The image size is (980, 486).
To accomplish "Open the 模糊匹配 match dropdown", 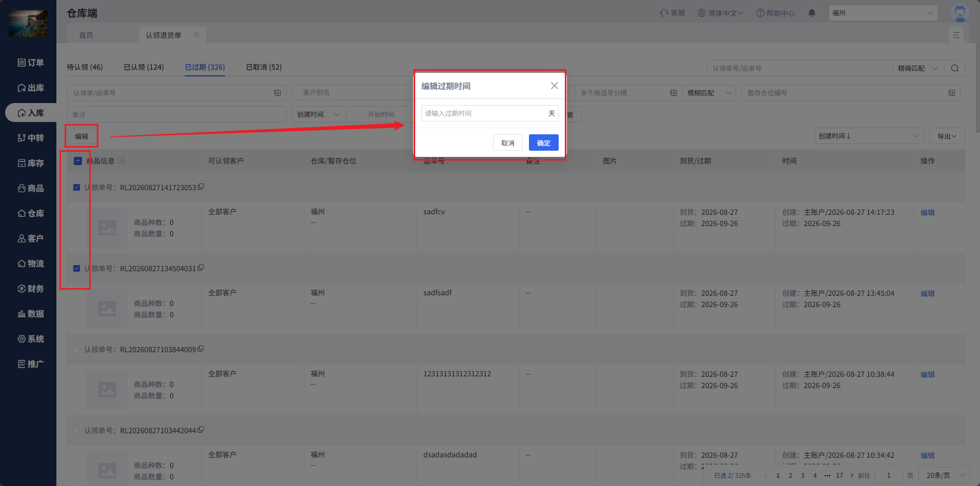I will (x=709, y=93).
